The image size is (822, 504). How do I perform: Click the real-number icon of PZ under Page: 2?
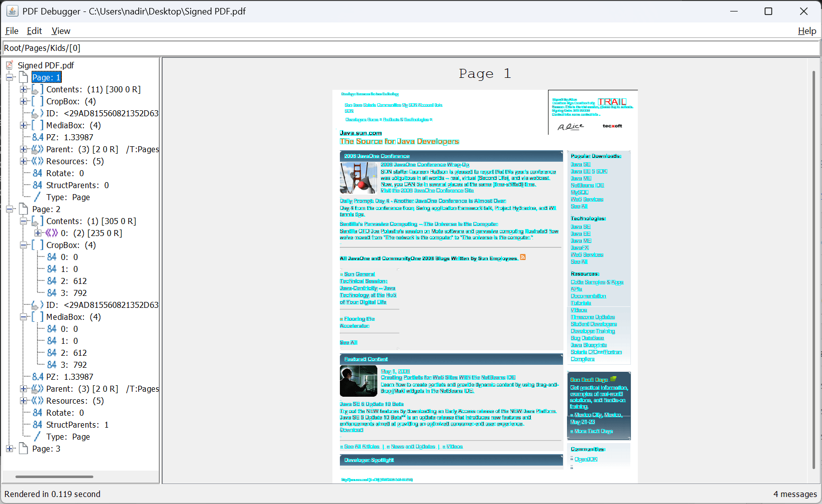click(x=37, y=377)
